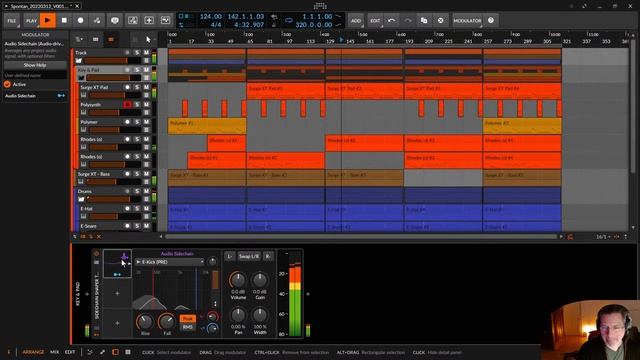Collapse the Key & Pad group folder

(81, 78)
